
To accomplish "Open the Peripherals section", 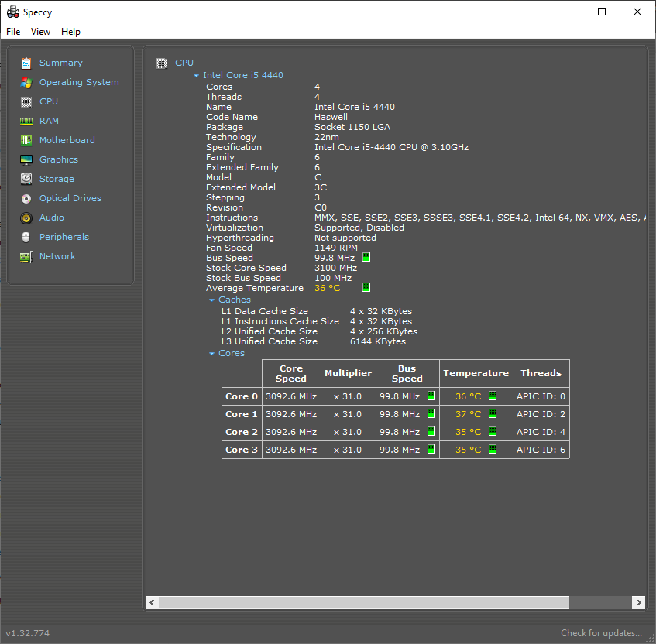I will coord(64,237).
